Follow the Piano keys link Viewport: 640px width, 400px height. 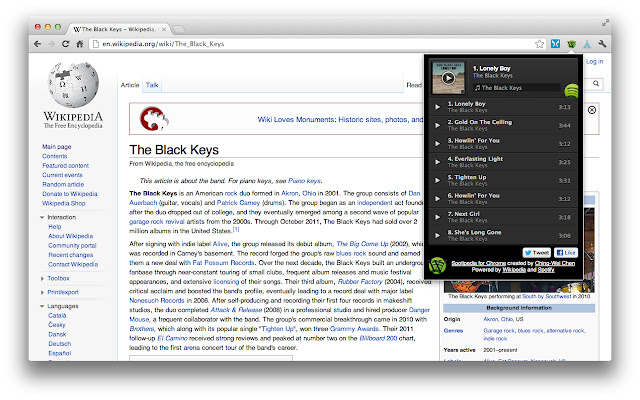tap(304, 180)
